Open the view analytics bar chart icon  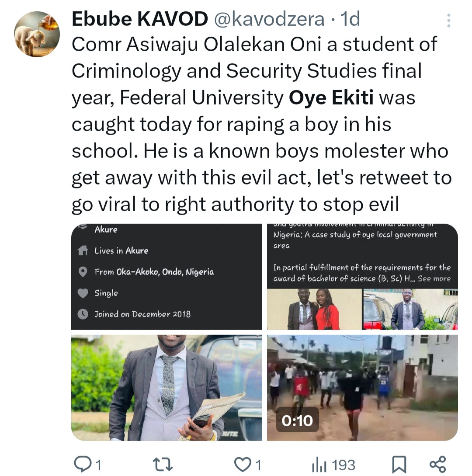pos(319,464)
